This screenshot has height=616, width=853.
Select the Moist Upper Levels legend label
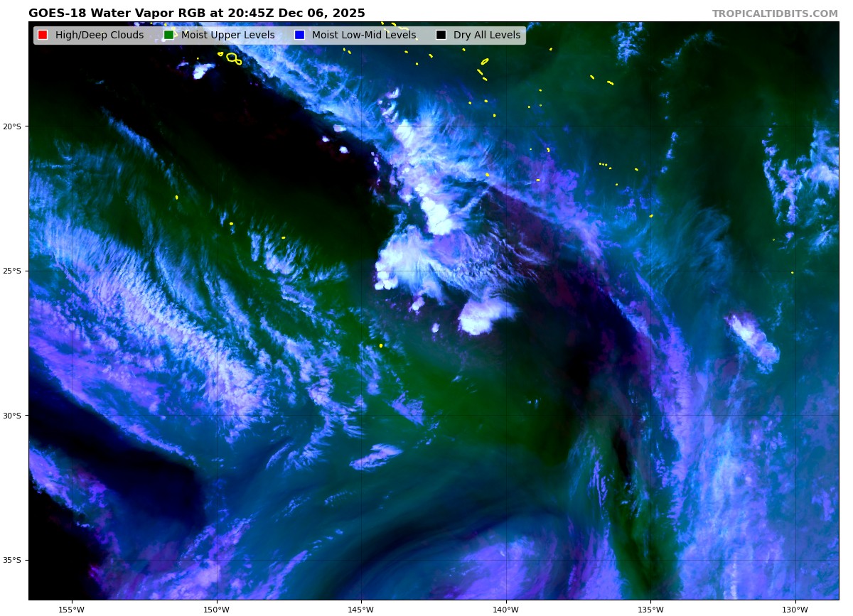[x=227, y=36]
